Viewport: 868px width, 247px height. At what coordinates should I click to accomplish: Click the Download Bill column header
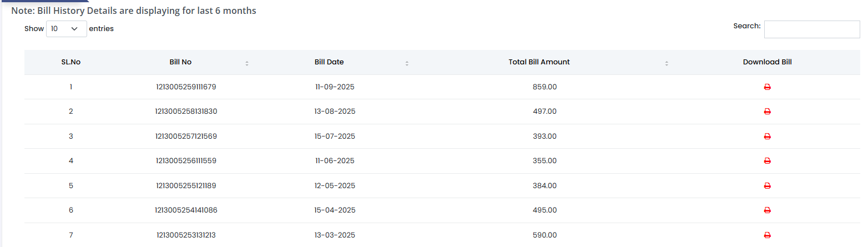point(767,62)
